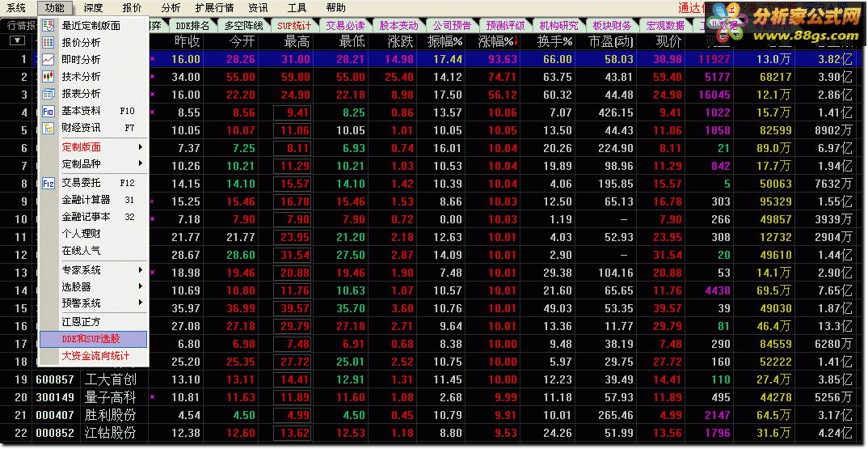This screenshot has height=449, width=868.
Task: Open the 工具 menu
Action: (x=297, y=8)
